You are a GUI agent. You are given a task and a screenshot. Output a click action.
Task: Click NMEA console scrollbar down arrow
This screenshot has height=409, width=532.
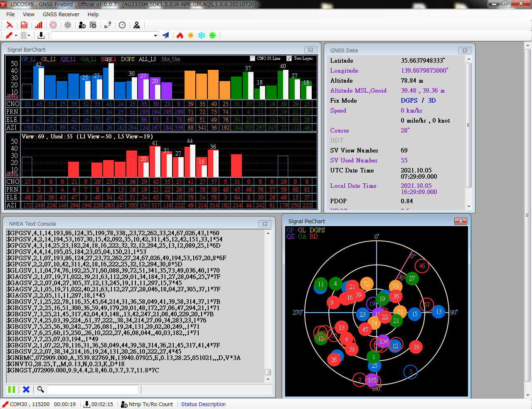point(268,379)
